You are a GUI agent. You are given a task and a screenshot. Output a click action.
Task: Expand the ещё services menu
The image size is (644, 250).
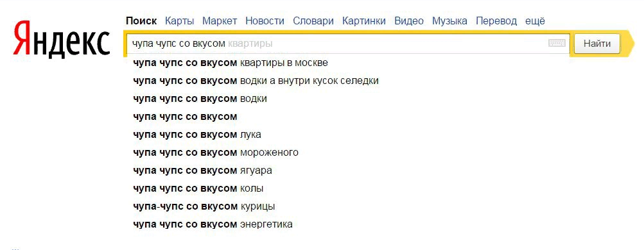pyautogui.click(x=535, y=21)
